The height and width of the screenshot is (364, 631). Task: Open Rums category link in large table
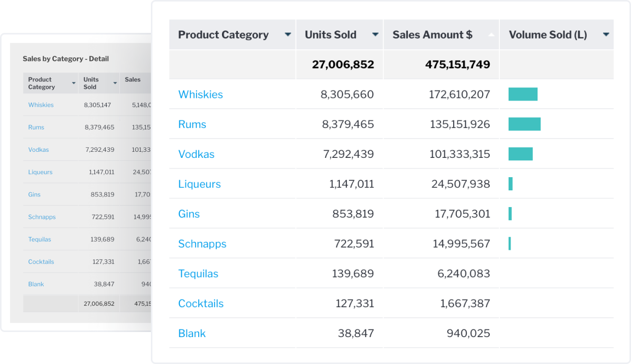point(192,124)
